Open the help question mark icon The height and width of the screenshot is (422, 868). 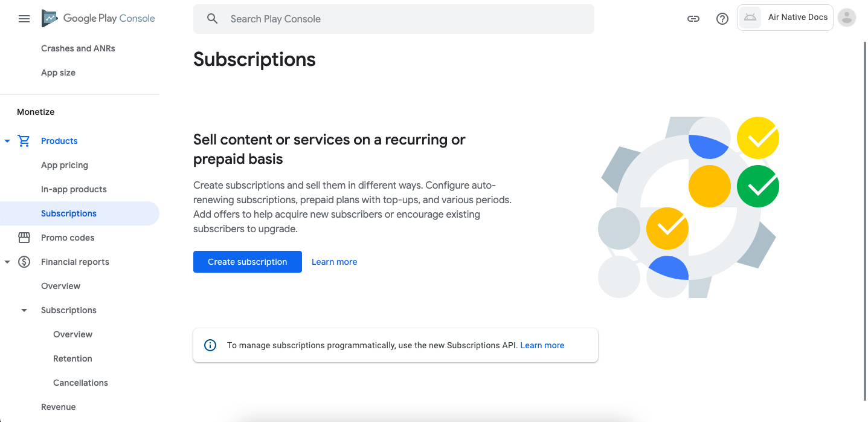(722, 19)
